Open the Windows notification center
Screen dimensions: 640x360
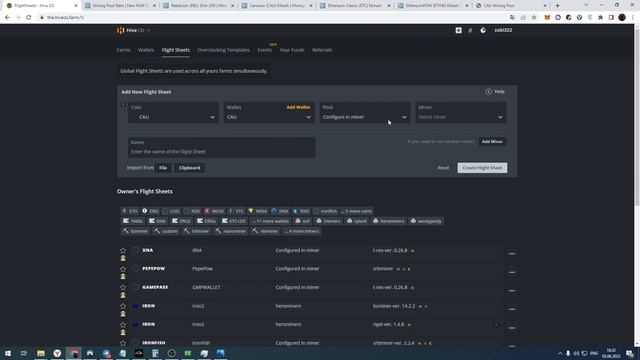tap(630, 353)
